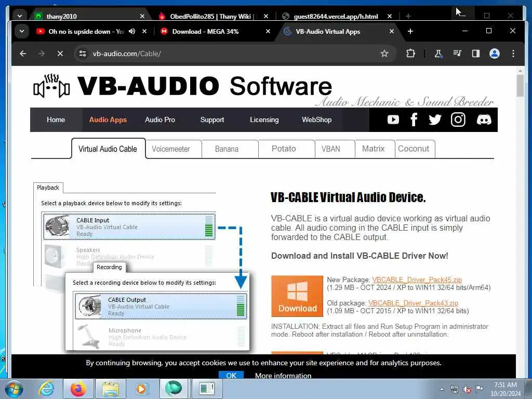This screenshot has width=532, height=399.
Task: Open the Home navigation item
Action: pos(56,119)
